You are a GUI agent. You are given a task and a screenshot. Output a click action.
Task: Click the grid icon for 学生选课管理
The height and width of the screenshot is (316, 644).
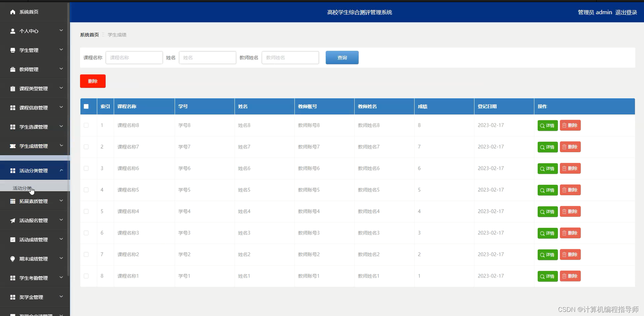[x=13, y=127]
